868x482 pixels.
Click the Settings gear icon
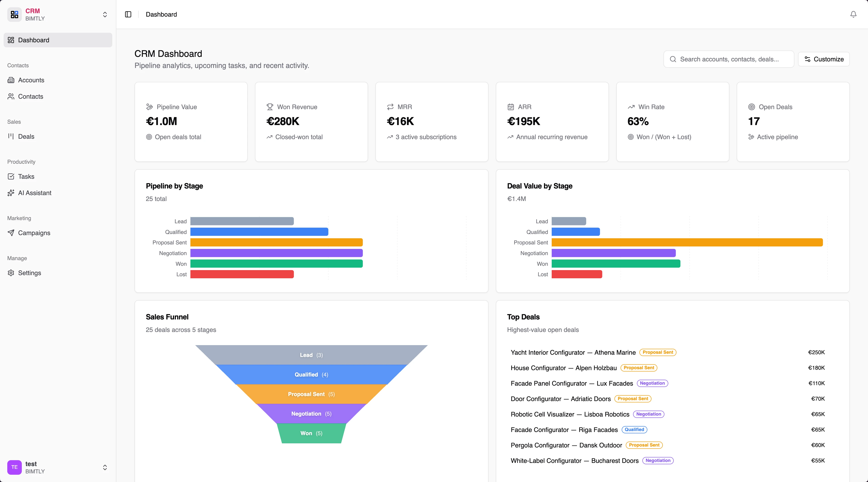pos(11,273)
